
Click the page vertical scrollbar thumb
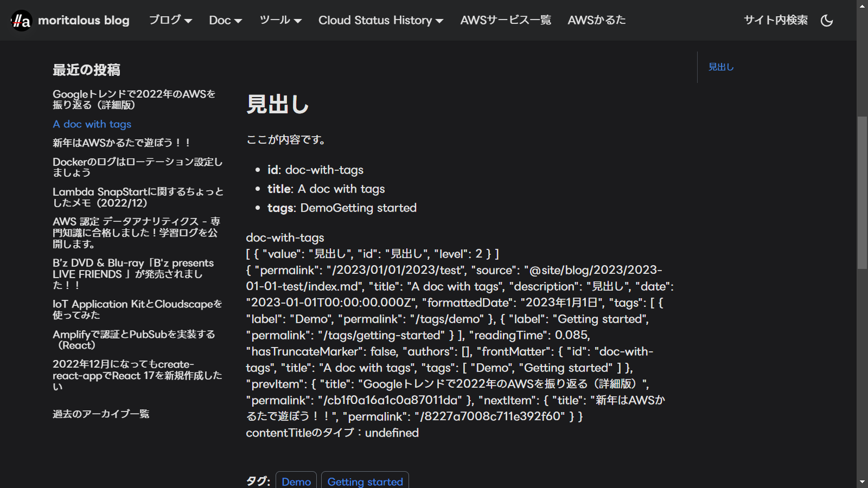862,192
